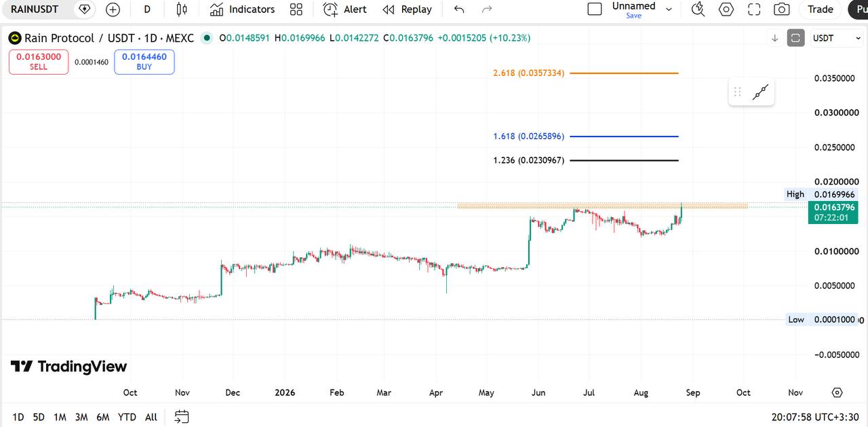Viewport: 868px width, 427px height.
Task: Toggle the grey square scale button beside USDT
Action: click(x=795, y=38)
